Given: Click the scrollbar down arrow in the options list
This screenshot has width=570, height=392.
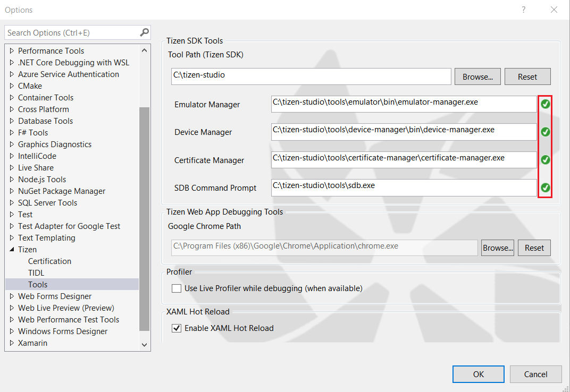Looking at the screenshot, I should 144,344.
